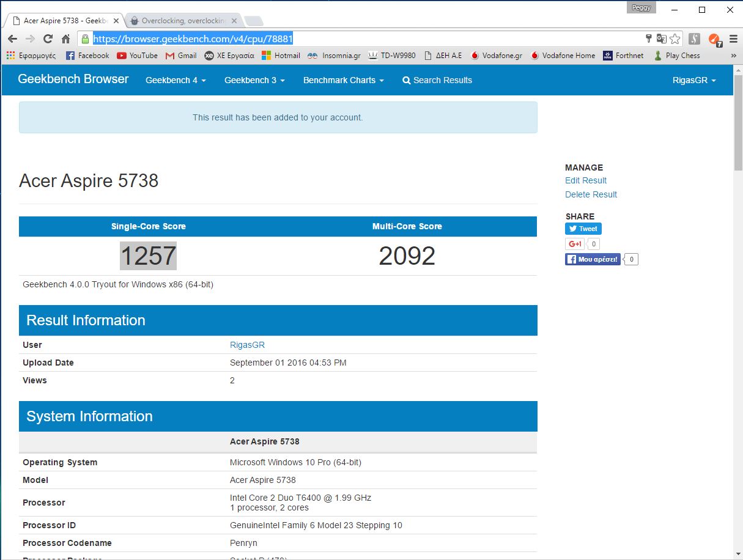The height and width of the screenshot is (560, 743).
Task: Open the Forthnet bookmark
Action: coord(623,56)
